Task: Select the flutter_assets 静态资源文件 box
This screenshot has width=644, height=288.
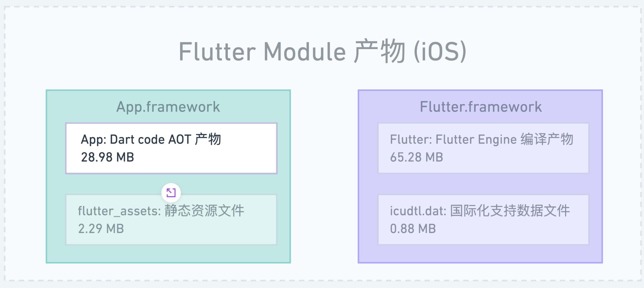Action: coord(171,220)
